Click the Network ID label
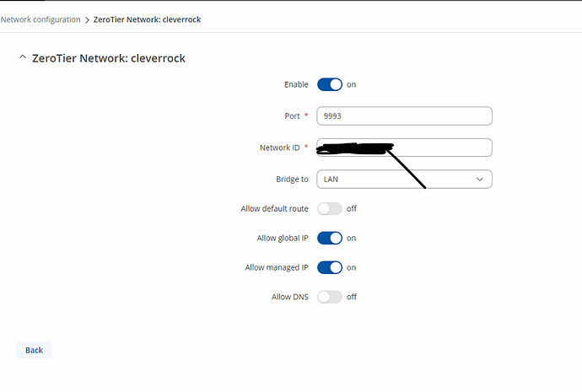The image size is (582, 392). 279,148
